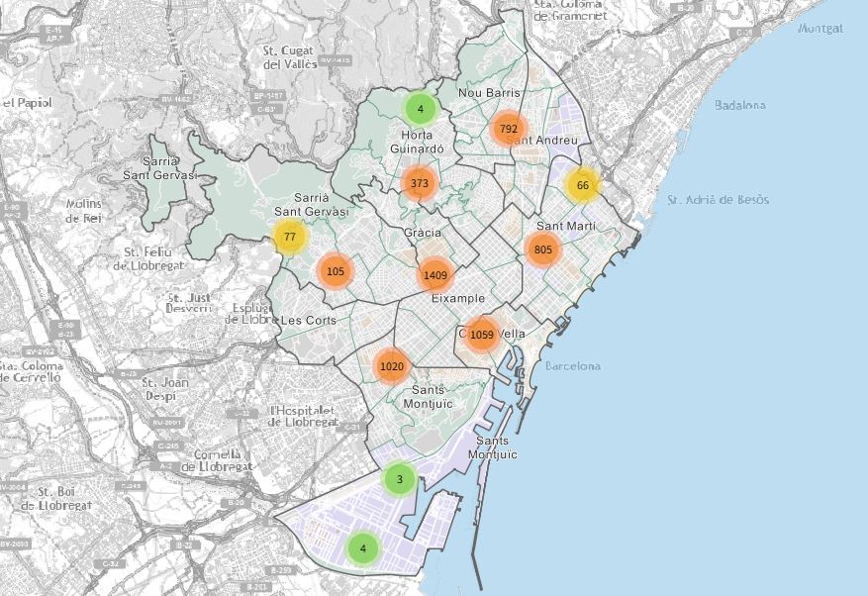Open the 1059 cluster marker
Viewport: 868px width, 596px height.
tap(482, 335)
